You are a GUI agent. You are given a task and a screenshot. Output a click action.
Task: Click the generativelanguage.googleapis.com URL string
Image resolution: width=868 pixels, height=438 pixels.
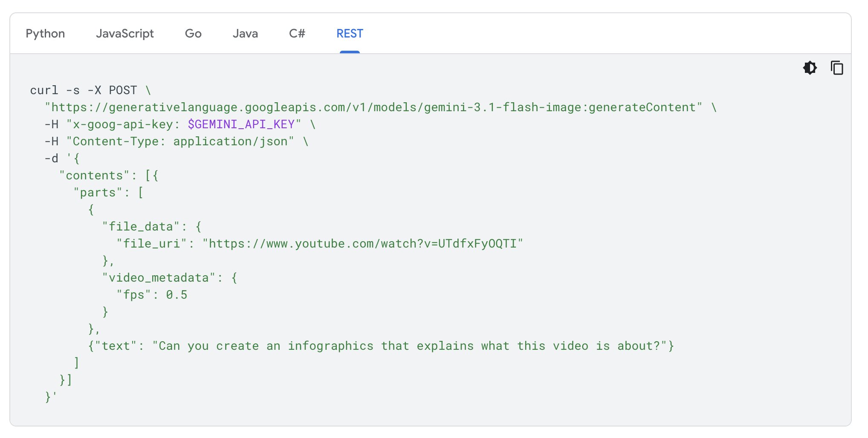pyautogui.click(x=373, y=107)
